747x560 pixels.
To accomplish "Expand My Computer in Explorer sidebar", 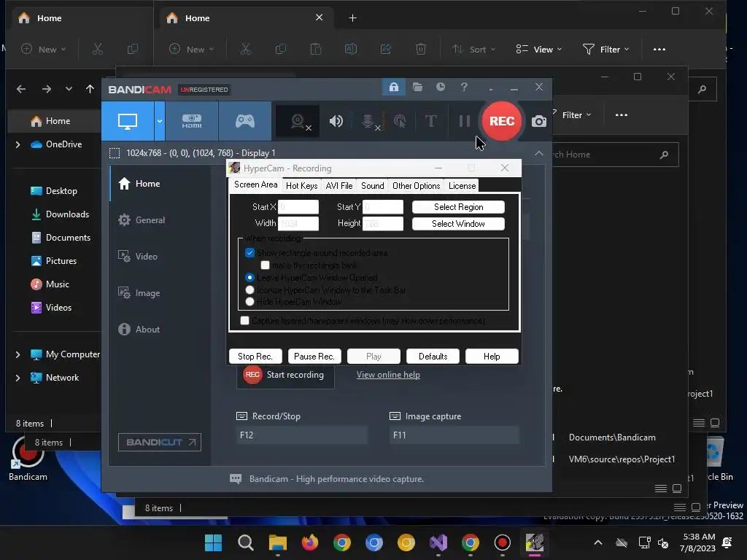I will [x=18, y=355].
